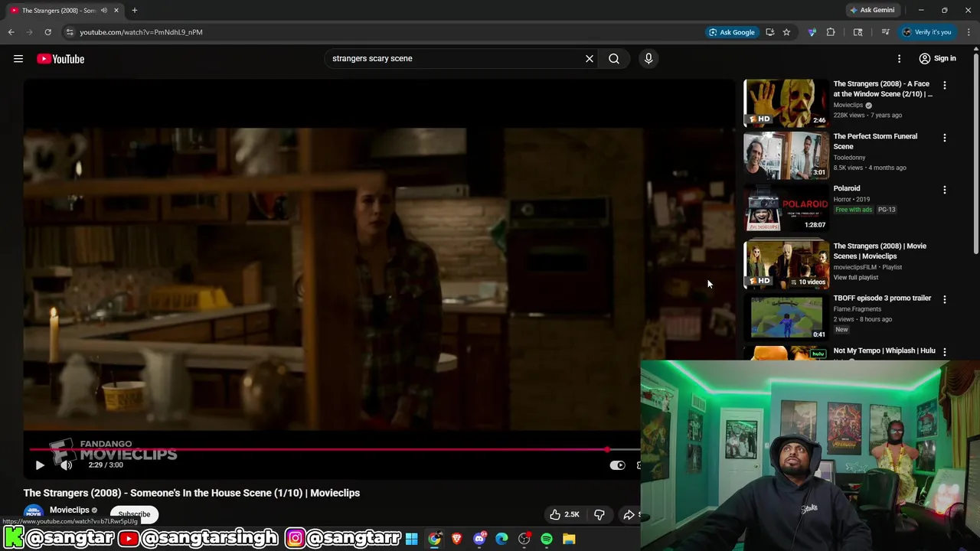Open YouTube settings three-dot menu
This screenshot has width=980, height=551.
[900, 59]
